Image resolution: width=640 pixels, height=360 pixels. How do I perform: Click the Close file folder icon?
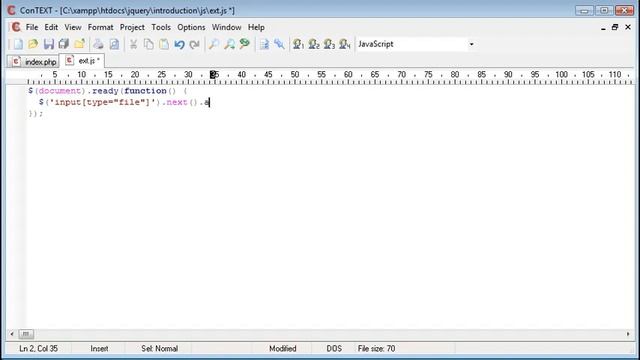point(79,44)
